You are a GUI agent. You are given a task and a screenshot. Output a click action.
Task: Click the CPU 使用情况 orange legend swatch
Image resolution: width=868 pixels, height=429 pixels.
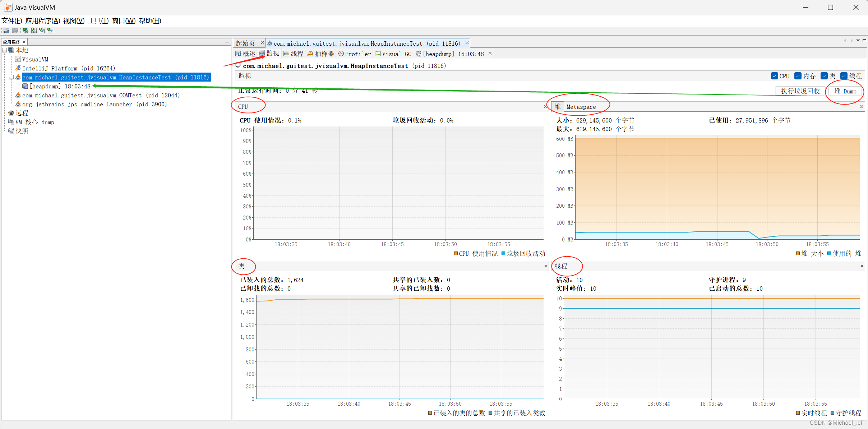(456, 254)
